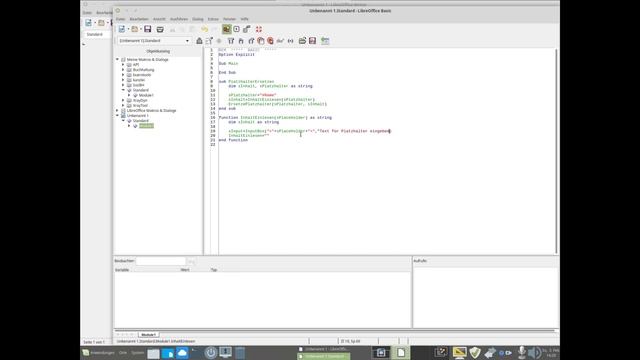640x360 pixels.
Task: Expand the API library node
Action: pos(123,64)
